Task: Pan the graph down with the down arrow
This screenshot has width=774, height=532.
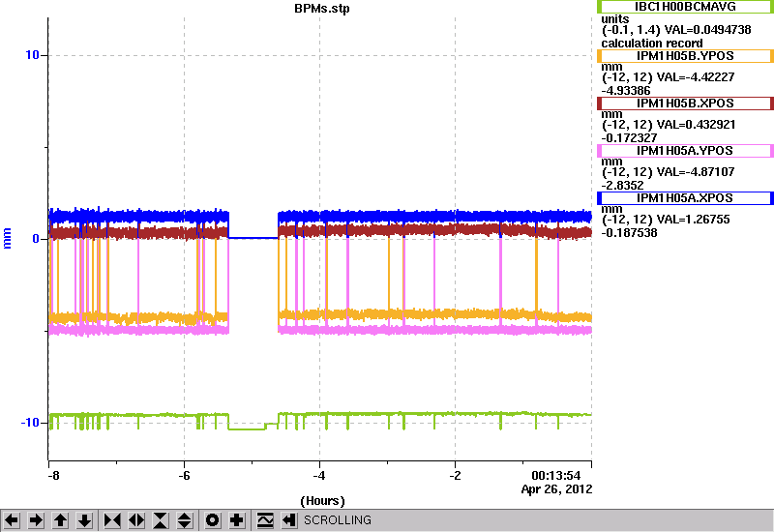Action: [85, 520]
